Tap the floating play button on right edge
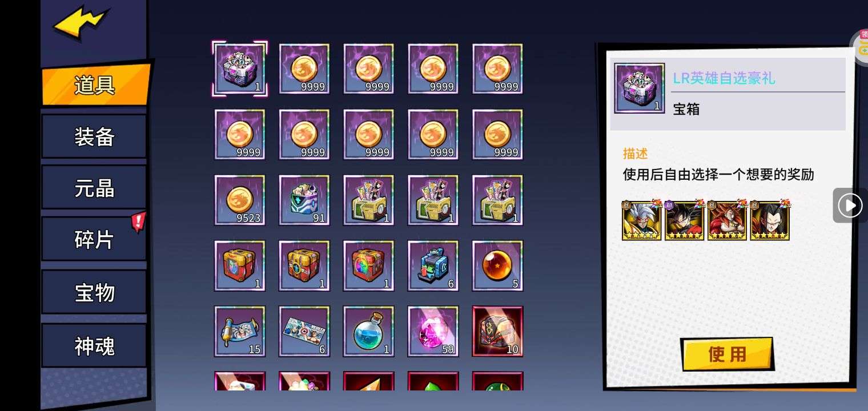This screenshot has height=411, width=868. pyautogui.click(x=850, y=205)
